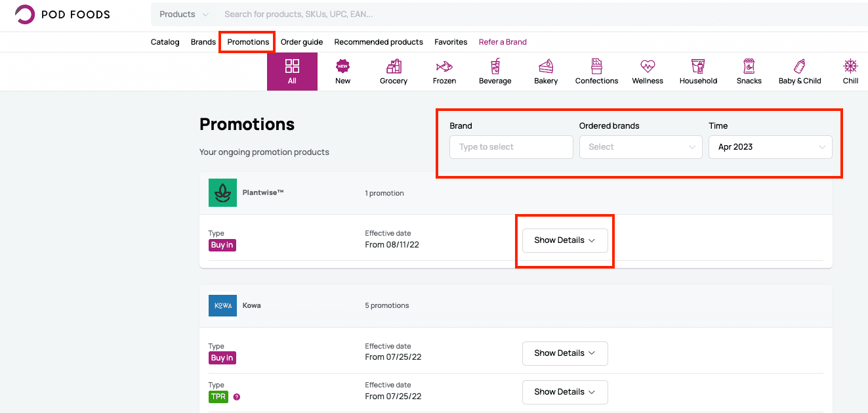Click the '1 promotion' count text
Screen dimensions: 868x413
384,194
